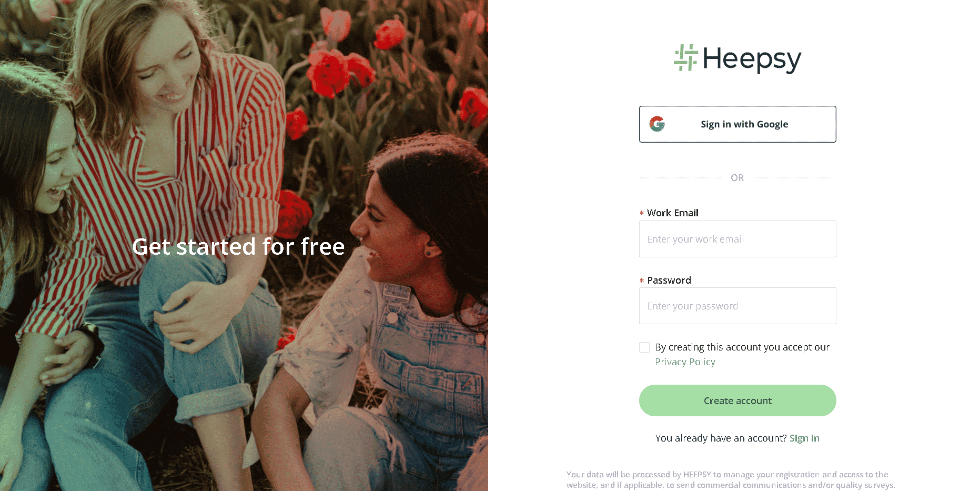
Task: Open the Privacy Policy link
Action: (685, 362)
